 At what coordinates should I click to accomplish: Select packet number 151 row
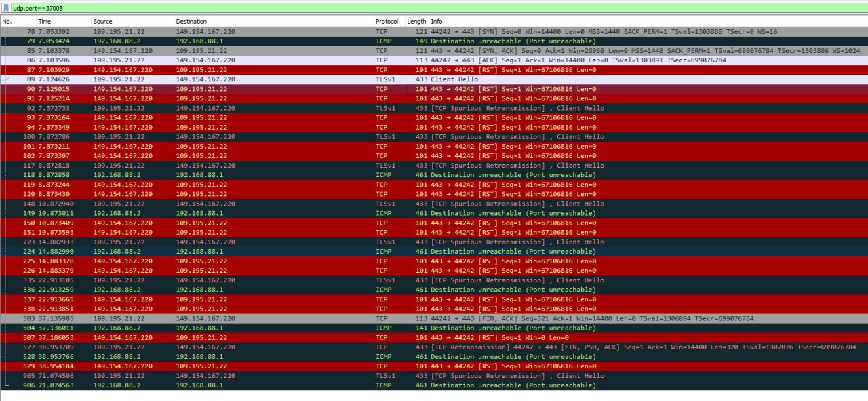434,231
